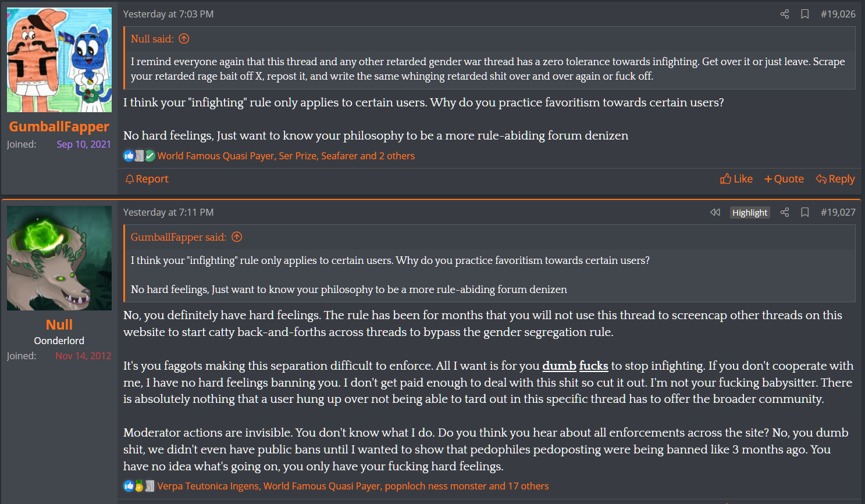Viewport: 865px width, 504px height.
Task: Open Null's wolf avatar image
Action: tap(59, 258)
